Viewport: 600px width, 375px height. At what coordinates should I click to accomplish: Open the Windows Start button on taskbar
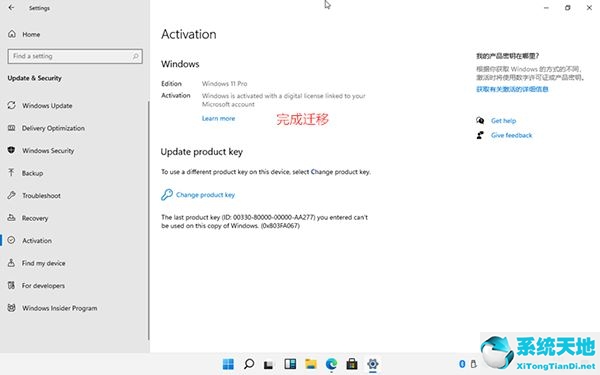coord(228,364)
